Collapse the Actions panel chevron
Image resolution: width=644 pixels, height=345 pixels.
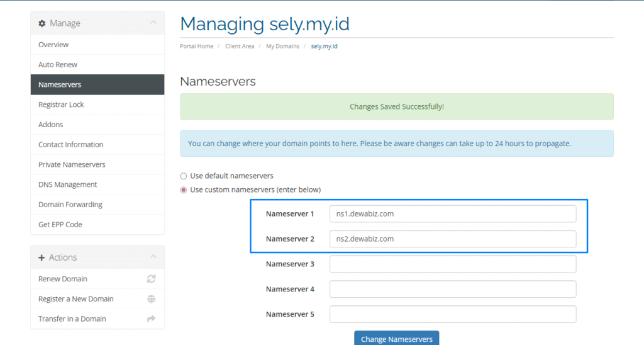point(153,257)
